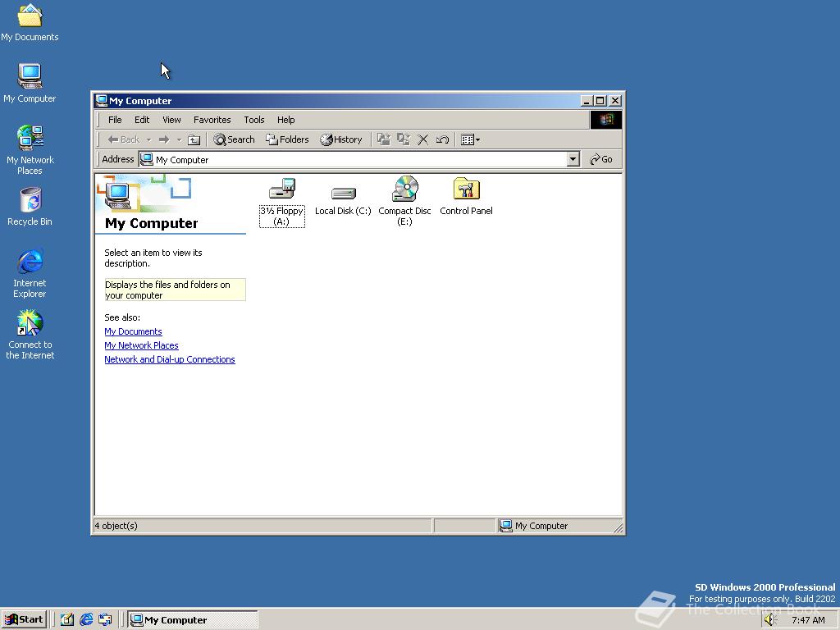The width and height of the screenshot is (840, 630).
Task: Click the My Computer title bar icon
Action: (x=101, y=101)
